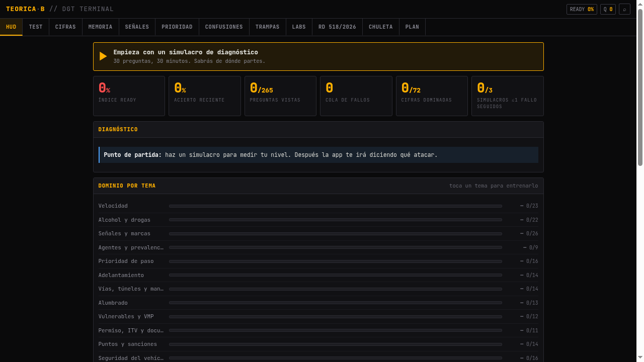Select the Adelantamiento topic row
644x362 pixels.
318,275
